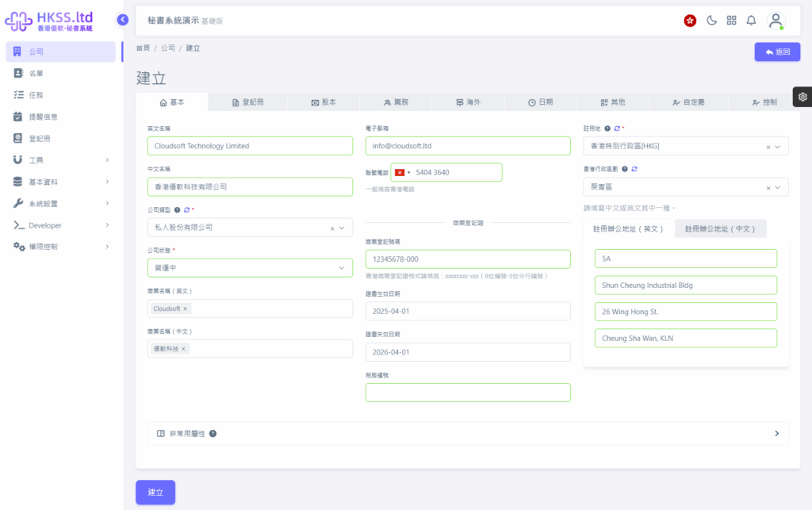Click the 返回 button
Viewport: 812px width, 510px height.
pyautogui.click(x=777, y=52)
